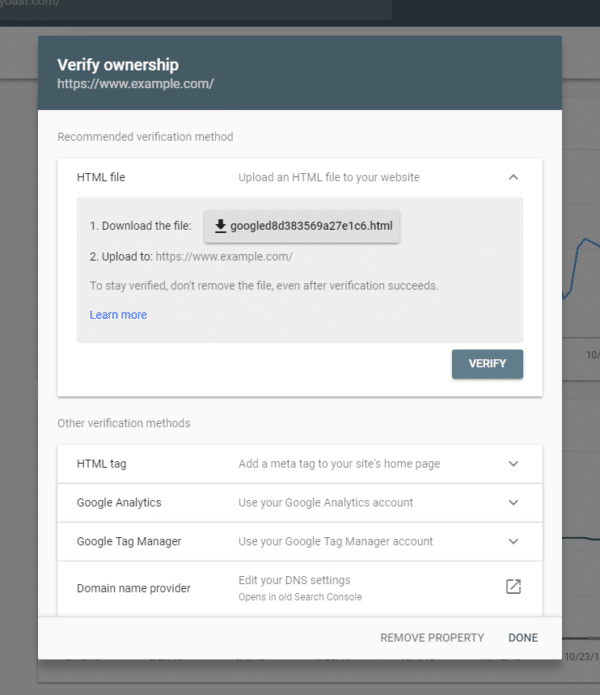Open external link icon for Domain name provider
Image resolution: width=600 pixels, height=695 pixels.
coord(513,586)
